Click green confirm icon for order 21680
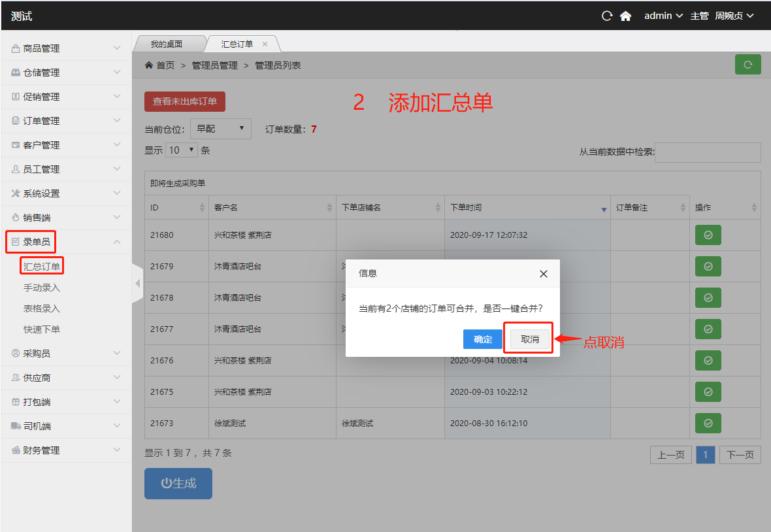Image resolution: width=771 pixels, height=532 pixels. (708, 235)
